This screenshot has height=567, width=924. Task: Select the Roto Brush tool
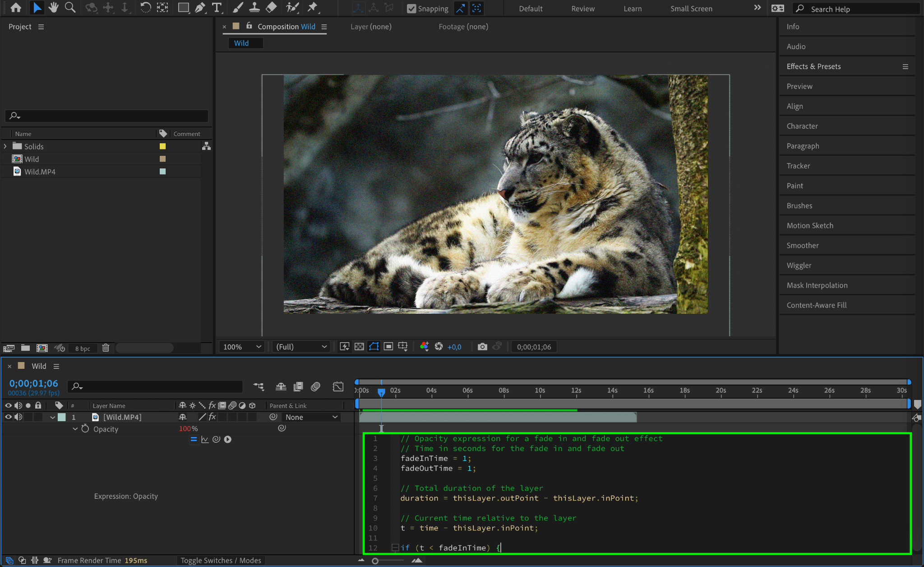pos(292,8)
